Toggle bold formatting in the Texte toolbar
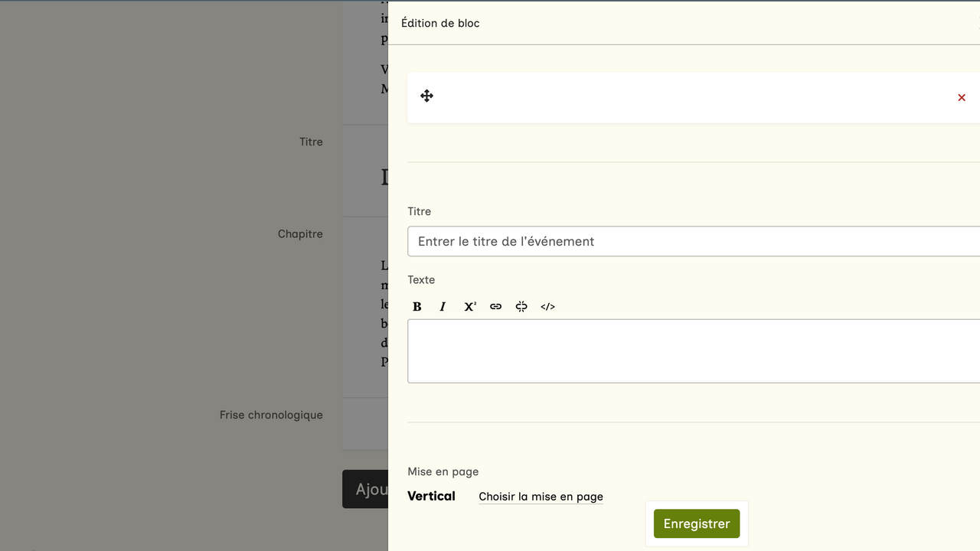This screenshot has width=980, height=551. pos(417,307)
